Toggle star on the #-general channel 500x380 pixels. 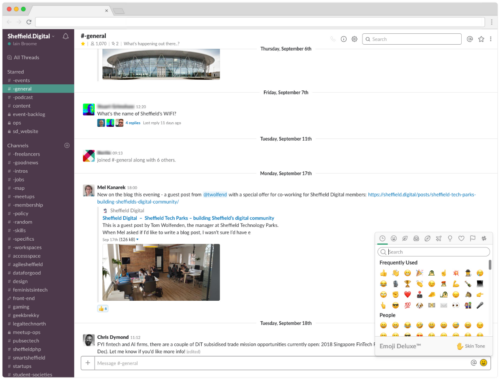83,44
